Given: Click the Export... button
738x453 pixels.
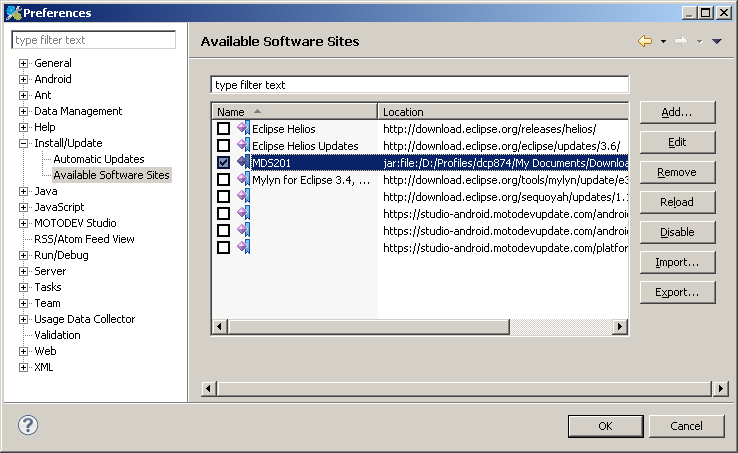Looking at the screenshot, I should coord(677,292).
